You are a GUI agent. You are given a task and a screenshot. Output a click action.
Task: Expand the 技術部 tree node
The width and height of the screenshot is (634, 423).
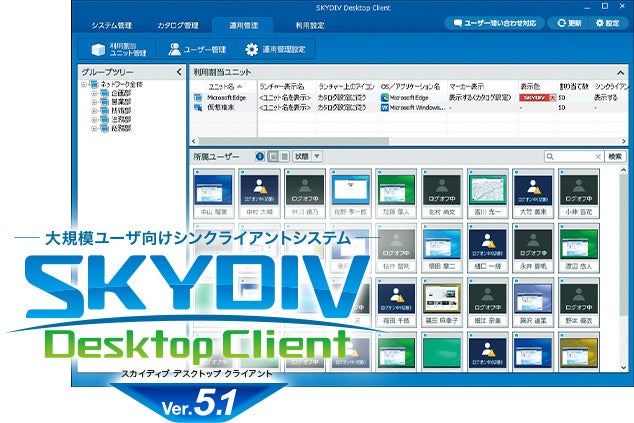click(94, 111)
